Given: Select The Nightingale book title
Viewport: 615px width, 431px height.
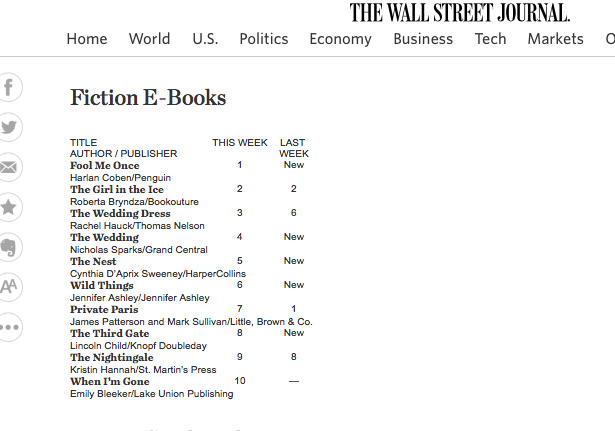Looking at the screenshot, I should 112,358.
